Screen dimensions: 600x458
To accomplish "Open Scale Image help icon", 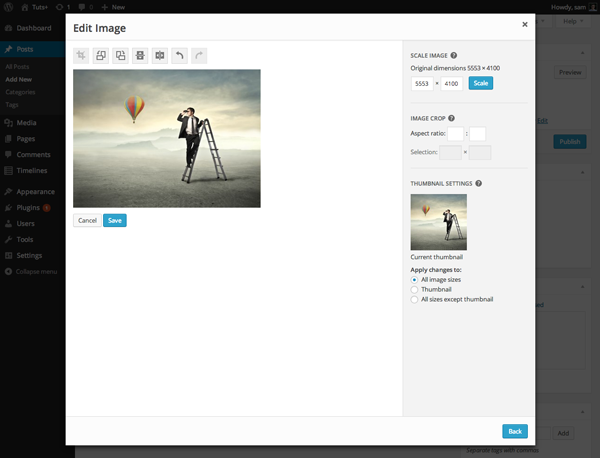I will [x=454, y=55].
